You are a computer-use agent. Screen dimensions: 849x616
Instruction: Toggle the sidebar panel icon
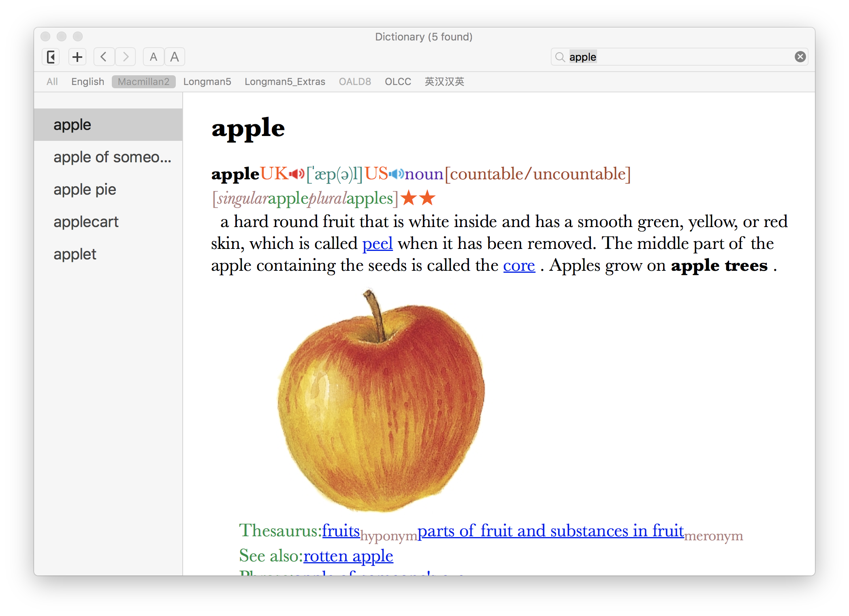51,57
